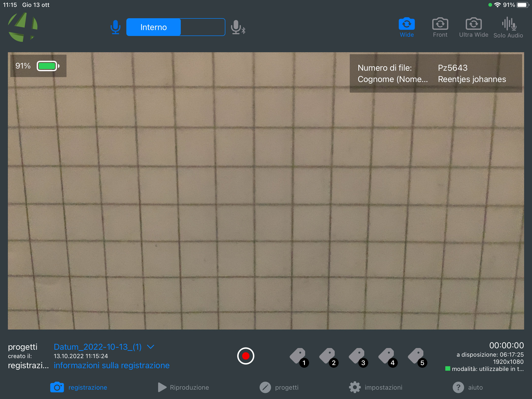532x399 pixels.
Task: Tap the file number Pz5643
Action: 453,68
